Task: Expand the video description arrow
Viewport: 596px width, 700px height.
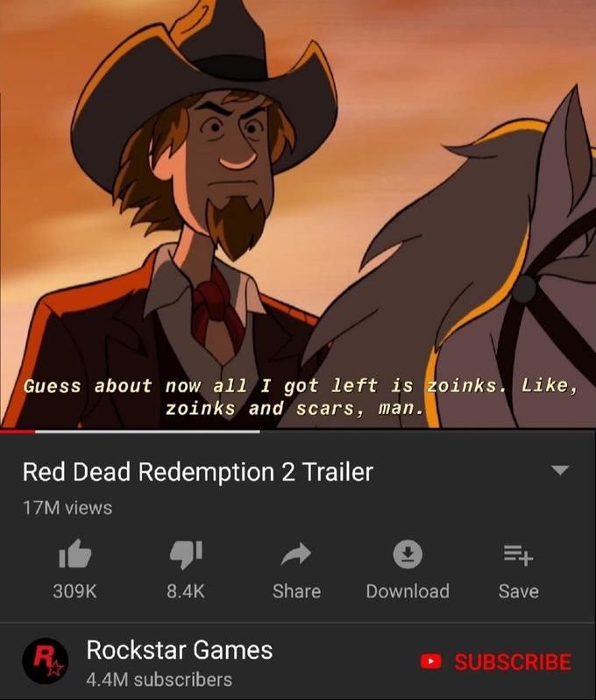Action: point(560,470)
